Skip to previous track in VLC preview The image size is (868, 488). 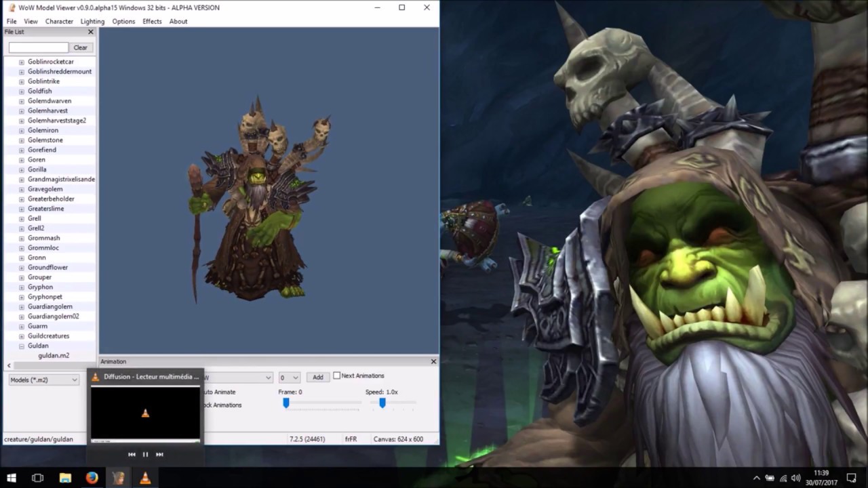(132, 454)
